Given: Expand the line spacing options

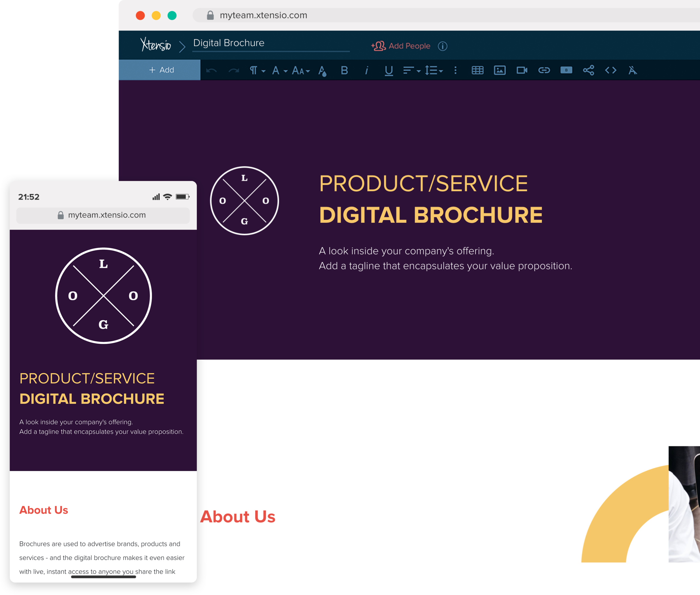Looking at the screenshot, I should tap(434, 70).
